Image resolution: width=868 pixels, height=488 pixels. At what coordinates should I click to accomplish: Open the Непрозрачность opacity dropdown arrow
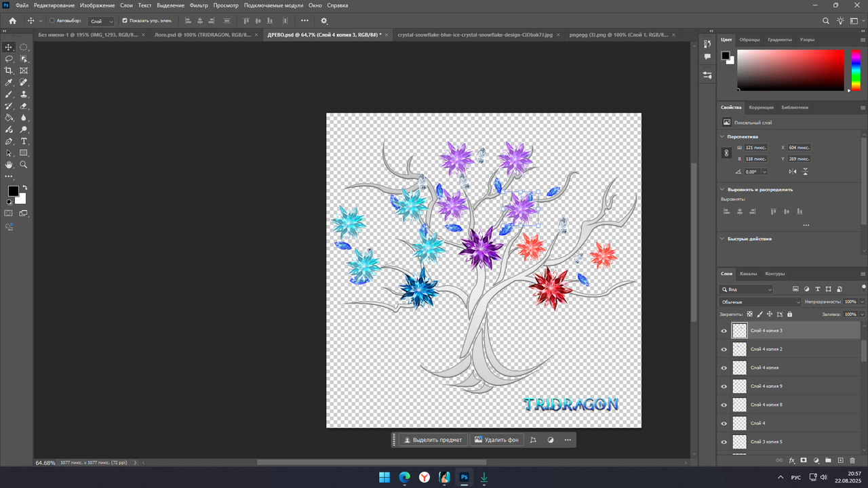(862, 302)
